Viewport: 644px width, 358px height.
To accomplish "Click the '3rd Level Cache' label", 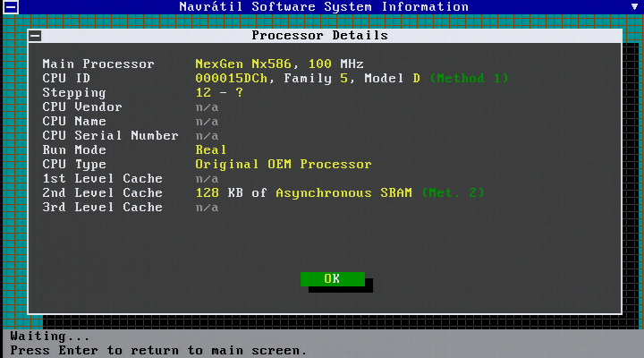I will 102,207.
